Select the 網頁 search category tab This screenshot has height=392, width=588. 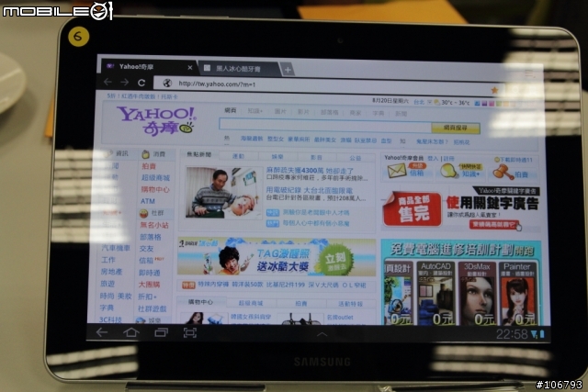pos(231,110)
